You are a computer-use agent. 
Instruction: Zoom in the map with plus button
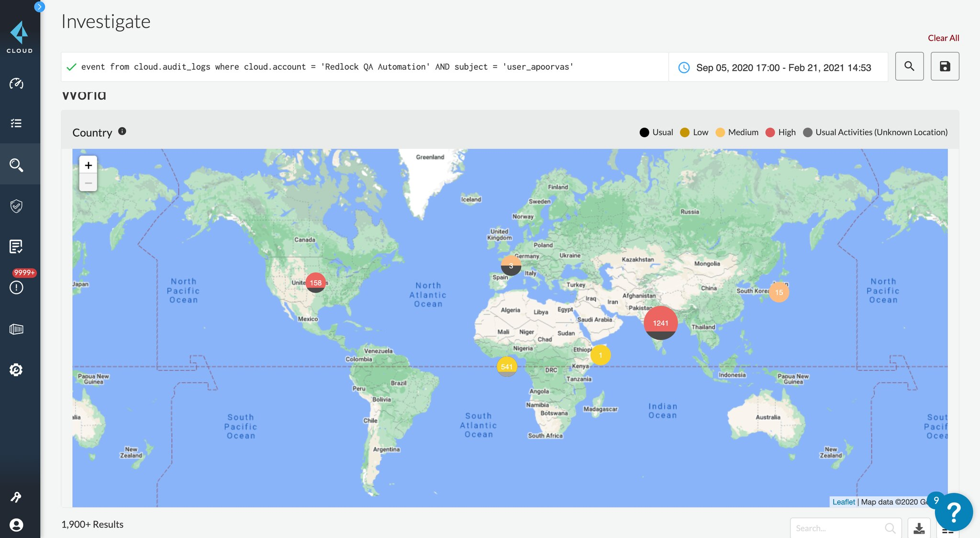tap(88, 165)
